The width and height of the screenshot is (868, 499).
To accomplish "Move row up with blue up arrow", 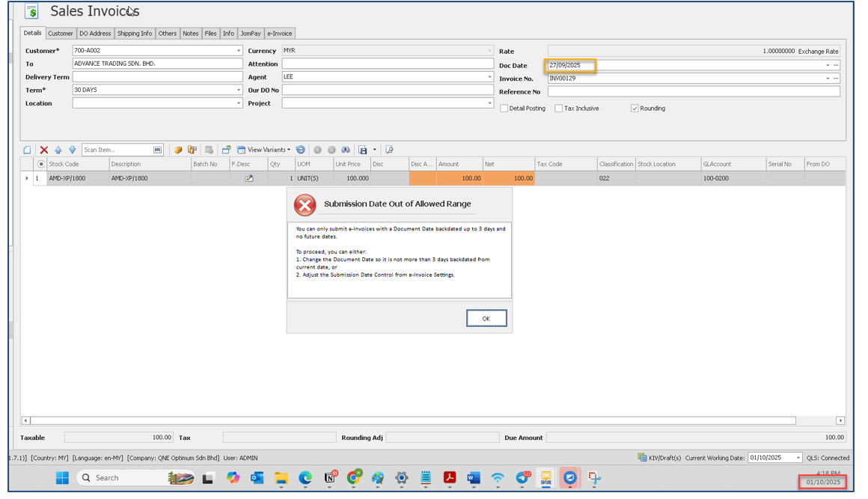I will pyautogui.click(x=58, y=150).
